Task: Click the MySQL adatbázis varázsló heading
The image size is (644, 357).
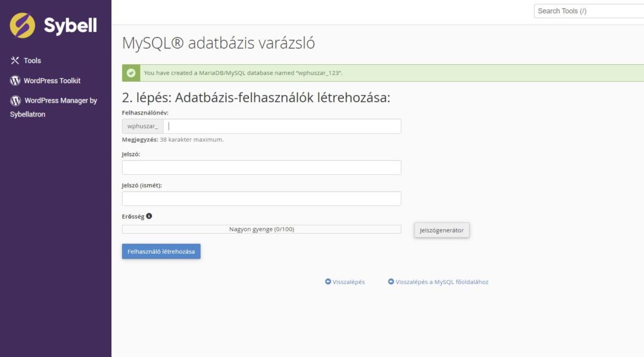Action: [218, 43]
